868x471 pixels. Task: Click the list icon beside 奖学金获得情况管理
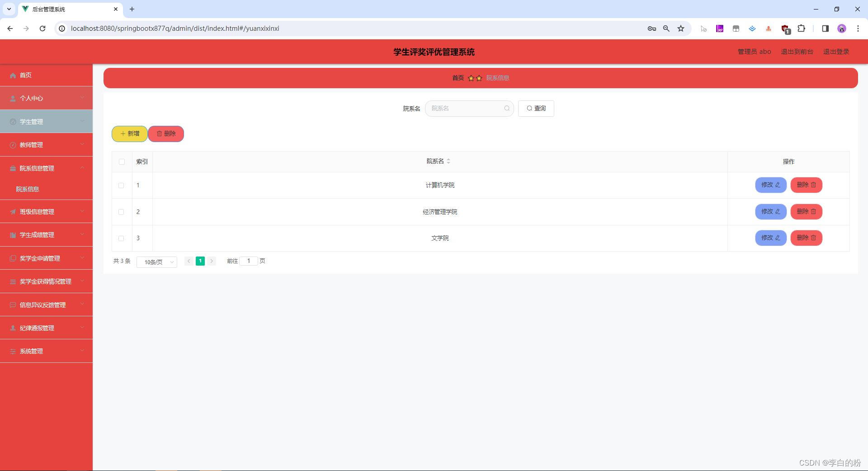point(13,281)
